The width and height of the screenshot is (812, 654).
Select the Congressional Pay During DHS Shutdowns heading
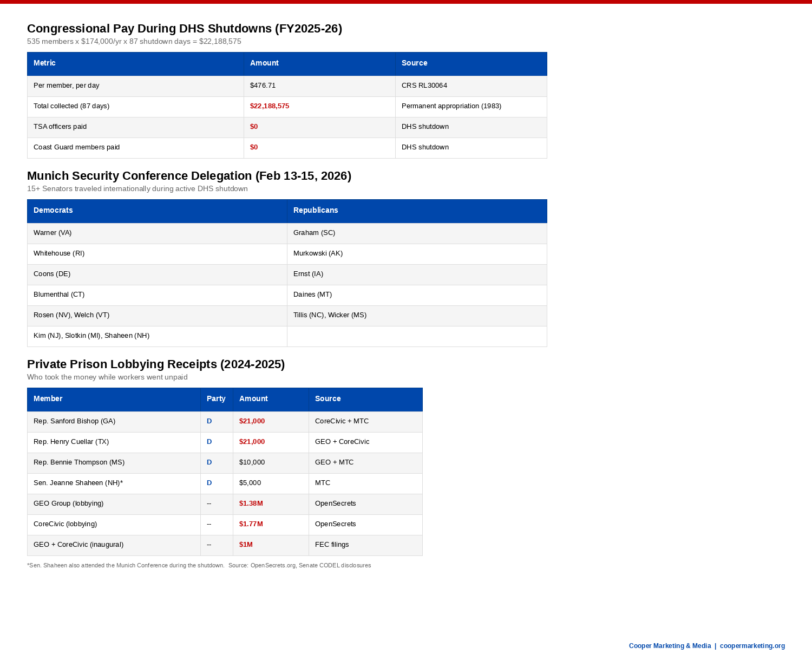(x=185, y=29)
